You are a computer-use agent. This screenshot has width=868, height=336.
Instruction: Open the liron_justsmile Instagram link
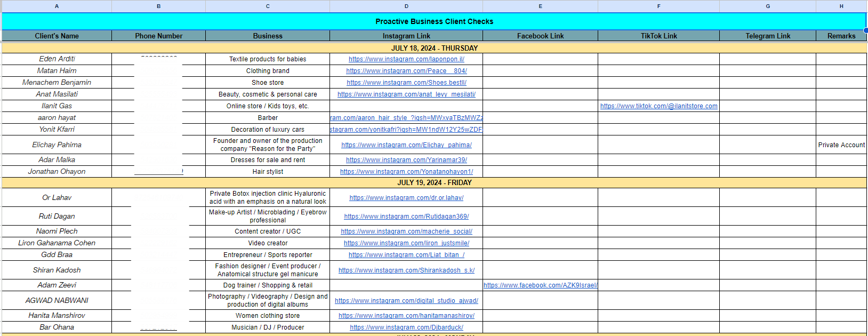(406, 243)
